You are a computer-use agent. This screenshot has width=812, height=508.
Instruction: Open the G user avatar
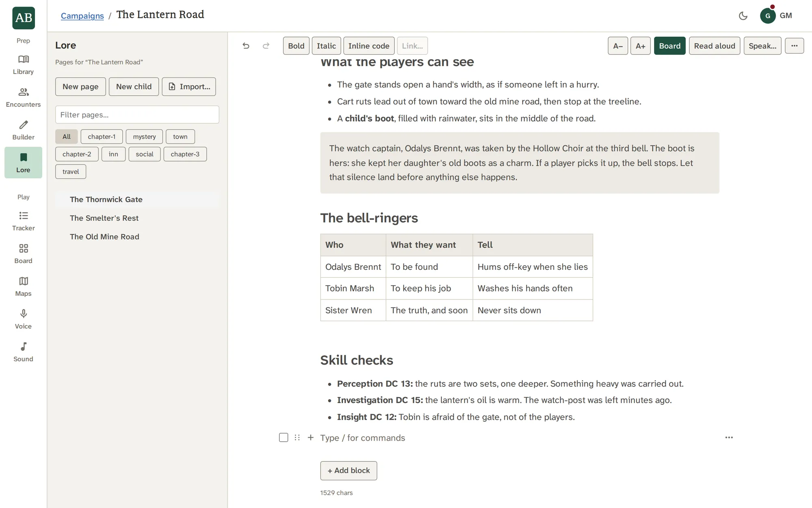click(768, 16)
